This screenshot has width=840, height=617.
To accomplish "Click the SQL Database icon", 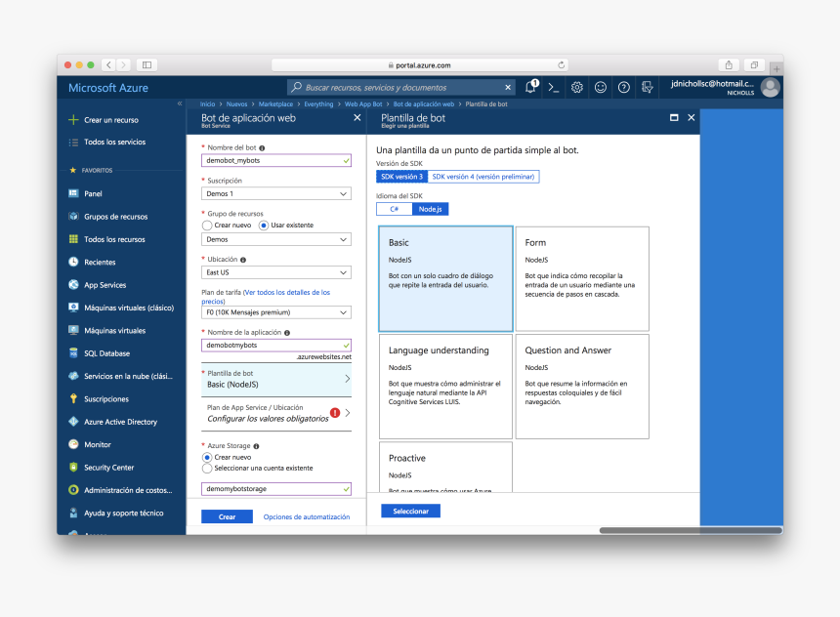I will coord(73,353).
